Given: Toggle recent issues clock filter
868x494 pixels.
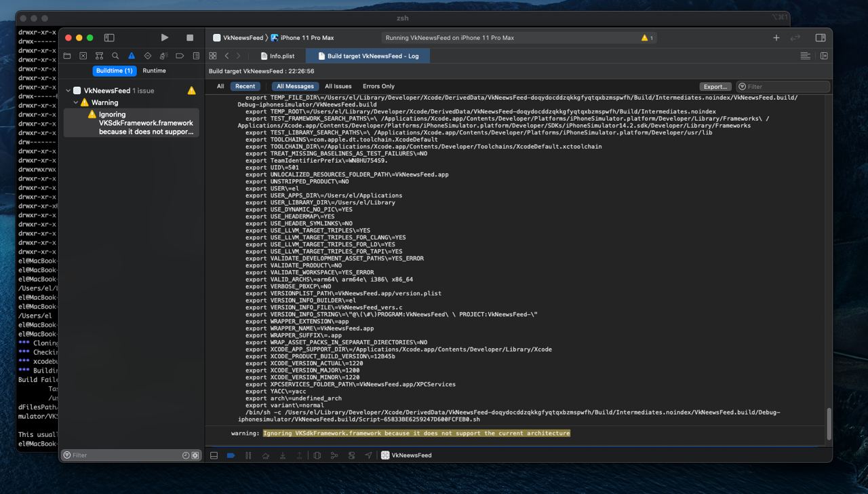Looking at the screenshot, I should [185, 455].
